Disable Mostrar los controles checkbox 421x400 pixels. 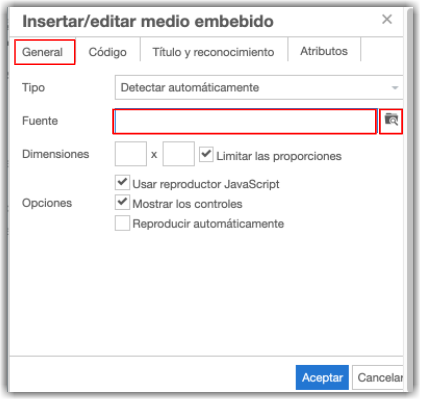[122, 202]
